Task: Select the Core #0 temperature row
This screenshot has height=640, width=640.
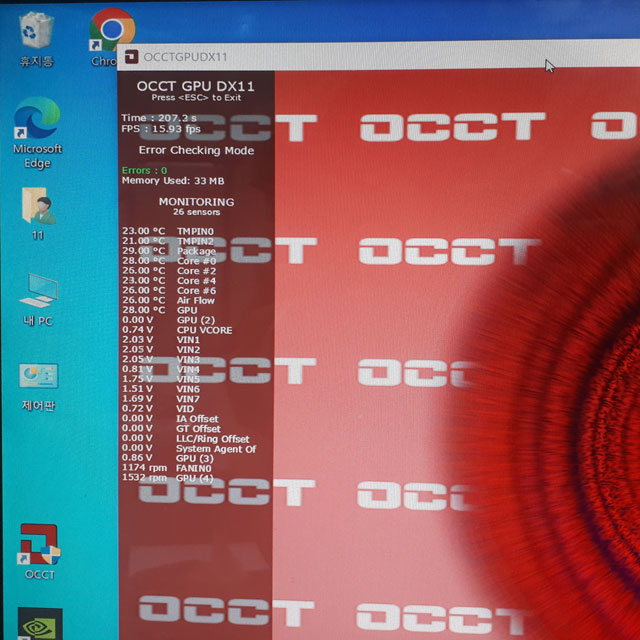Action: coord(169,260)
